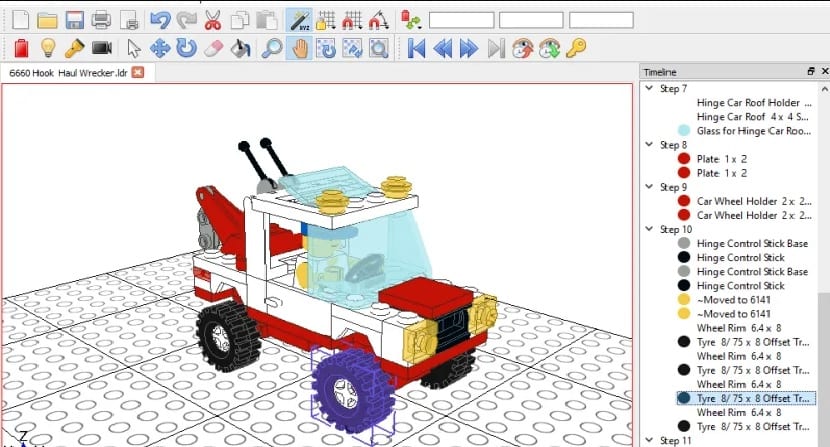830x447 pixels.
Task: Toggle the Pan hand tool
Action: coord(298,48)
